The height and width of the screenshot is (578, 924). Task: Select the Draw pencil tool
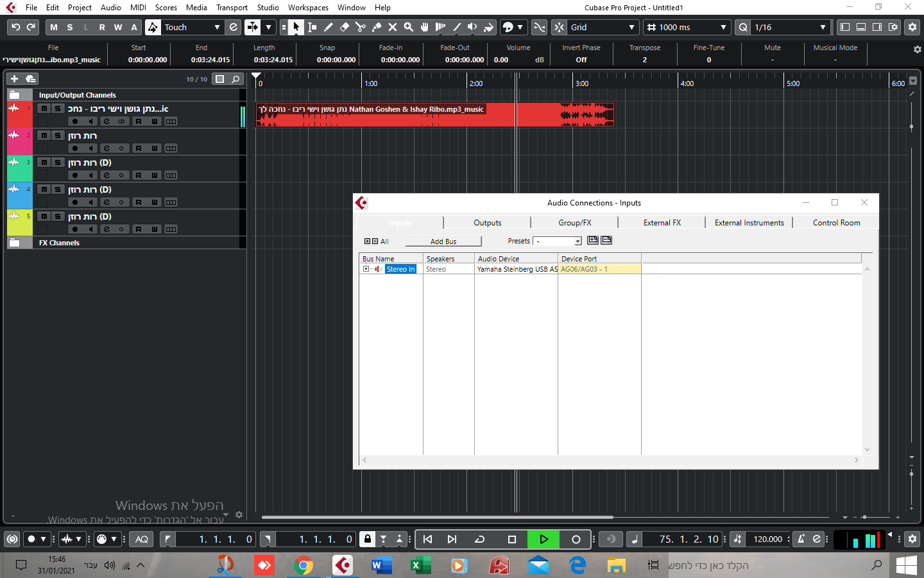point(329,27)
